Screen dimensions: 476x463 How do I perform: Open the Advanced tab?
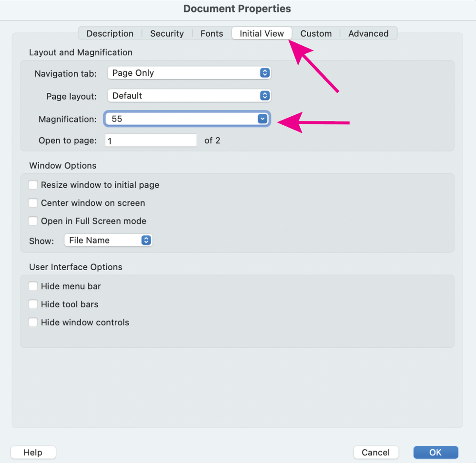pos(368,33)
